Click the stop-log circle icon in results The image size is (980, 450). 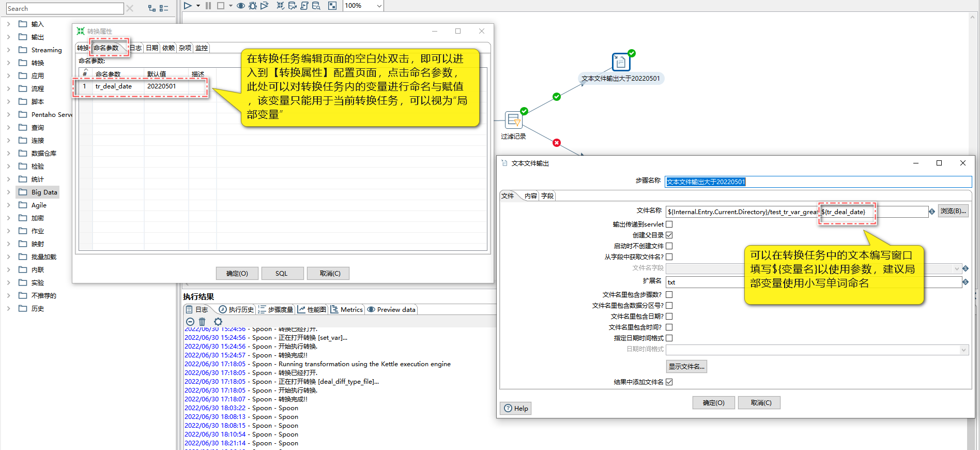(x=190, y=322)
